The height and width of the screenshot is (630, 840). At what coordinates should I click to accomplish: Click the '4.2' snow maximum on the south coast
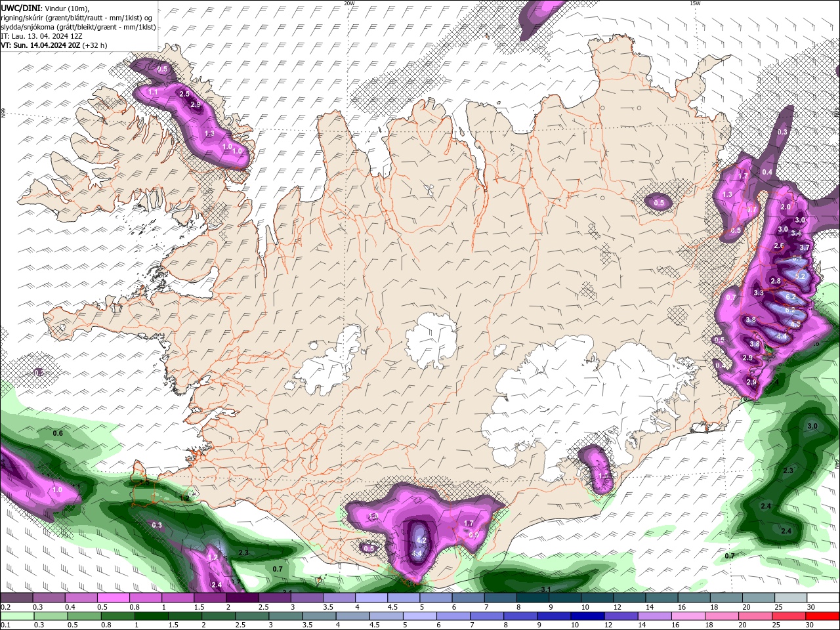[x=422, y=541]
